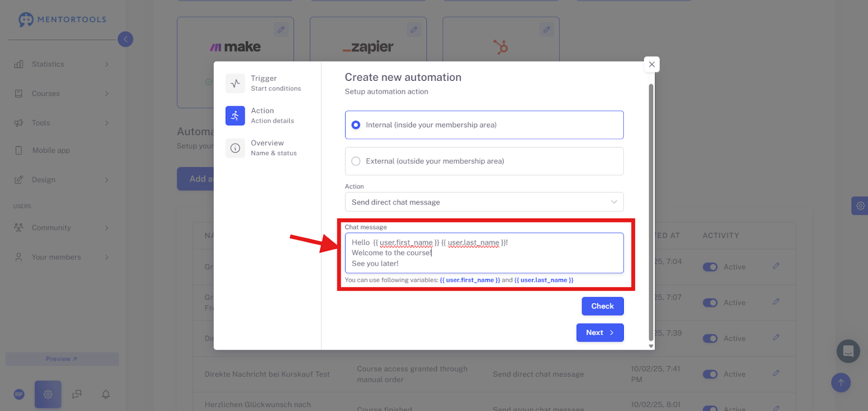Click inside the Chat message text area
The height and width of the screenshot is (411, 868).
point(484,253)
